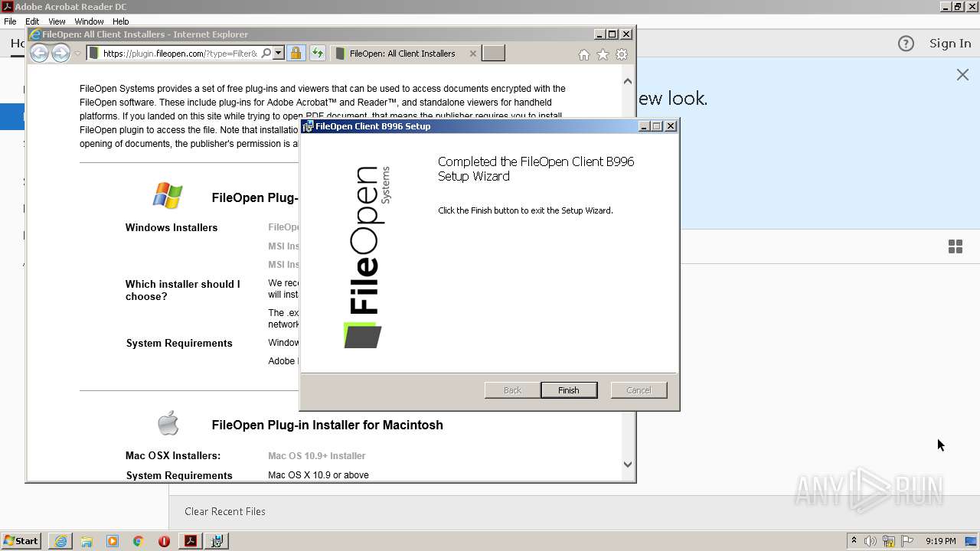Screen dimensions: 980x551
Task: Open the Window menu in Acrobat Reader
Action: click(x=89, y=21)
